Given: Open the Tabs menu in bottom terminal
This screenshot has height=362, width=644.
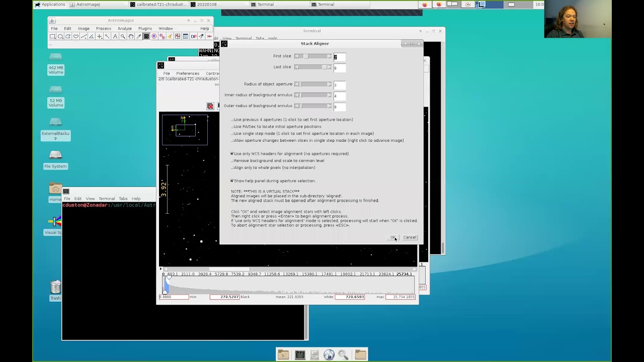Looking at the screenshot, I should point(123,199).
